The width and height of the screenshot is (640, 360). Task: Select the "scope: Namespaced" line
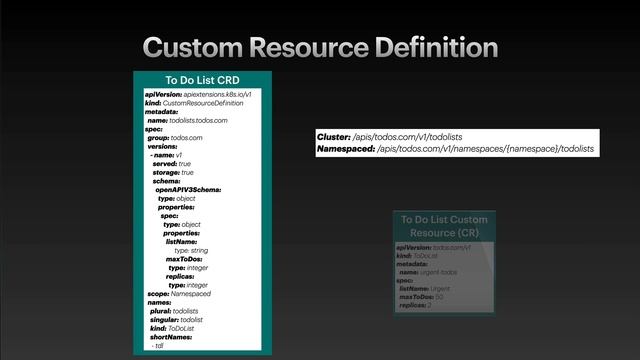(179, 293)
